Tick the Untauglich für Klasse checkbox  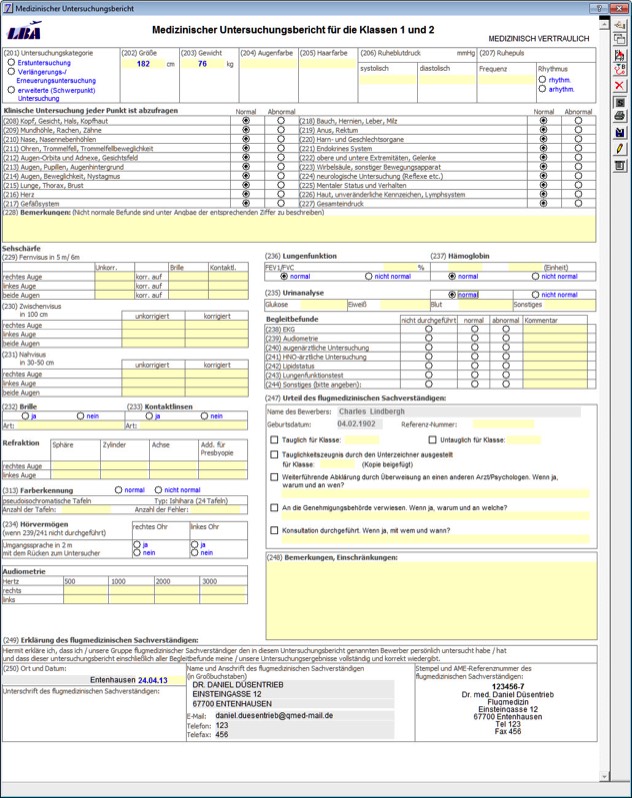(433, 439)
